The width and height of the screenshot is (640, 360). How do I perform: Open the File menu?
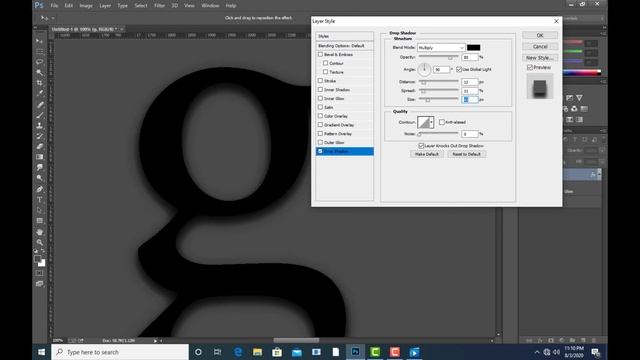point(54,6)
